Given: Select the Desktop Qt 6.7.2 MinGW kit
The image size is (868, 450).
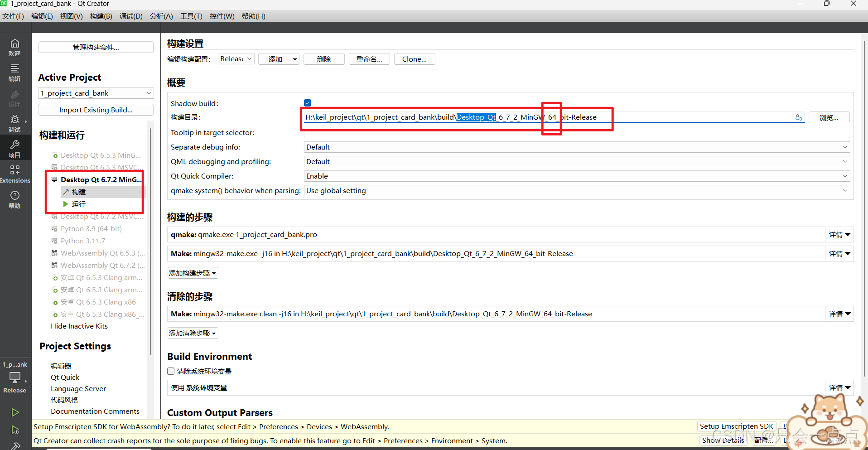Looking at the screenshot, I should pyautogui.click(x=97, y=179).
